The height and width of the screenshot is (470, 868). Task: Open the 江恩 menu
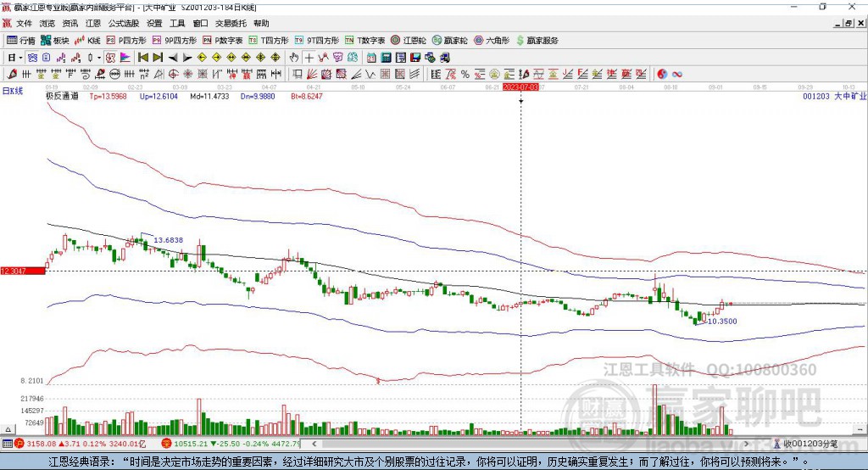click(93, 23)
